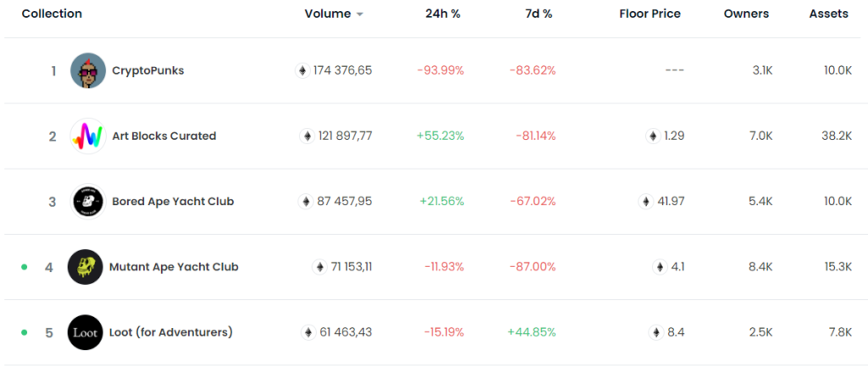This screenshot has width=868, height=367.
Task: Open the Bored Ape Yacht Club logo
Action: tap(88, 202)
